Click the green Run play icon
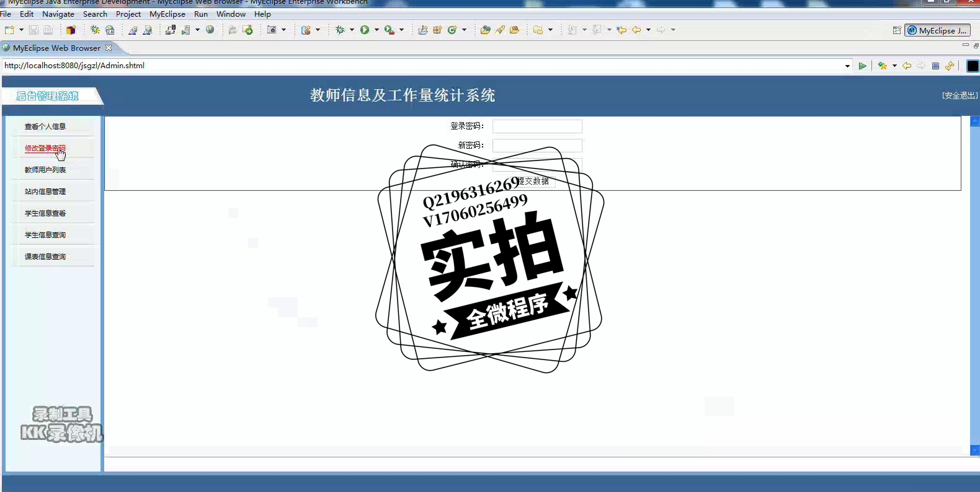 click(x=365, y=30)
